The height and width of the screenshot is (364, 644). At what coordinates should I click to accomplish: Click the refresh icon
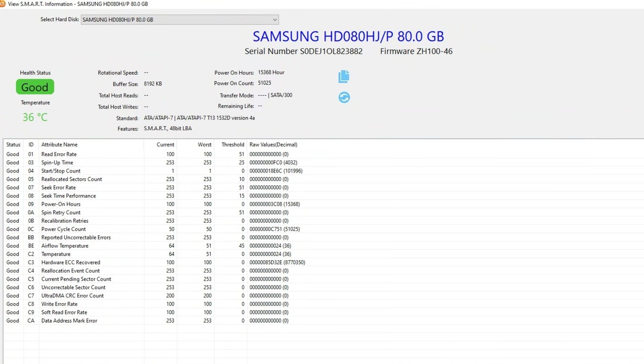pyautogui.click(x=344, y=97)
